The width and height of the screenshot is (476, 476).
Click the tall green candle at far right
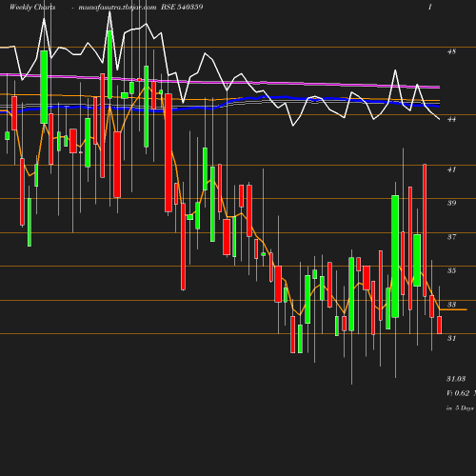click(395, 256)
